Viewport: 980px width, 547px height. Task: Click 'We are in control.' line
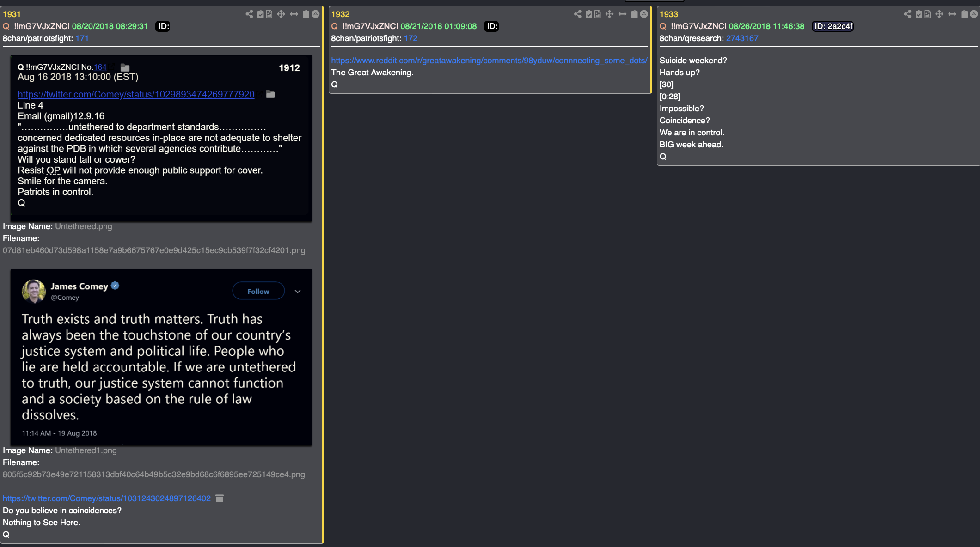(692, 133)
